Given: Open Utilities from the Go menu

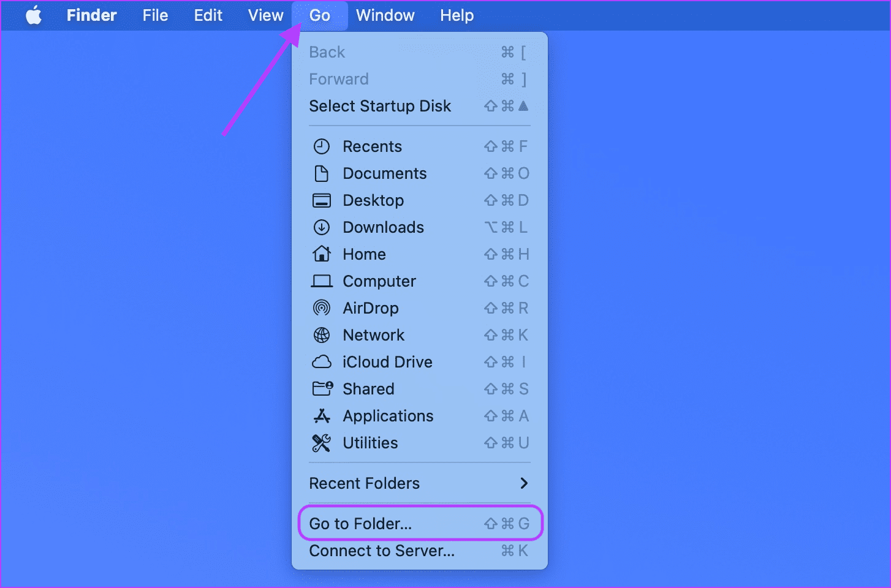Looking at the screenshot, I should click(420, 443).
